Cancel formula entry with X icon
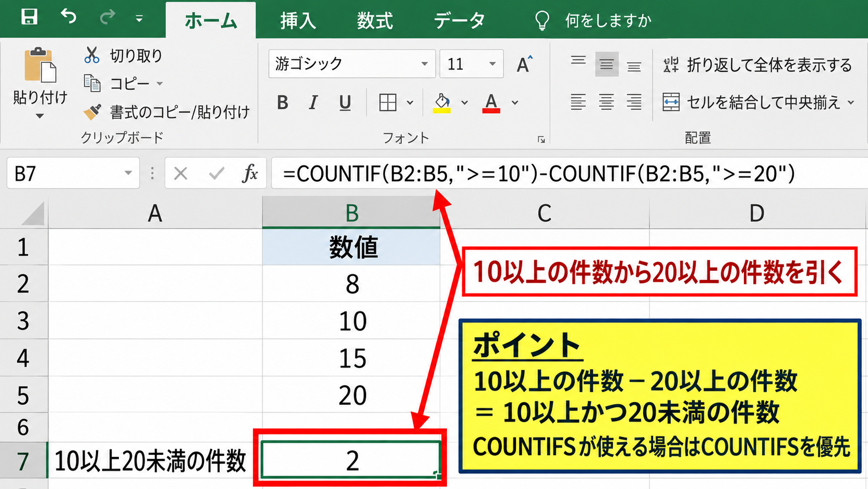The width and height of the screenshot is (868, 489). pos(181,173)
